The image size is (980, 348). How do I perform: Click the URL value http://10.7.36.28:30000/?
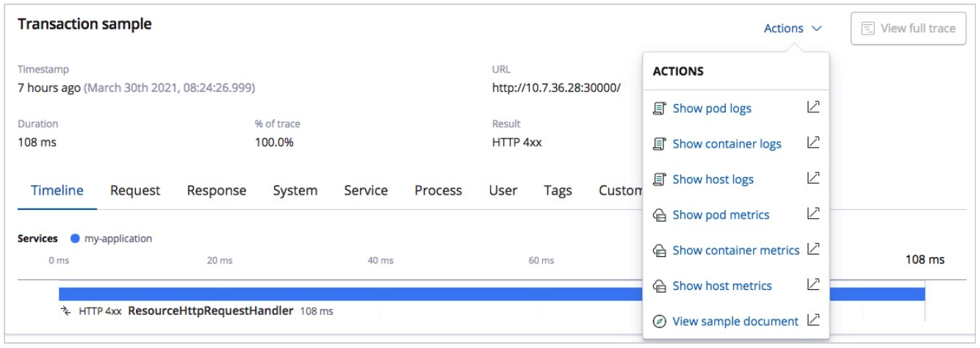[x=556, y=87]
